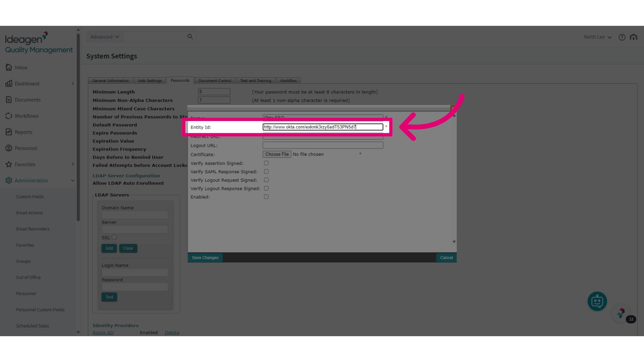
Task: Click the top search text box
Action: 155,37
